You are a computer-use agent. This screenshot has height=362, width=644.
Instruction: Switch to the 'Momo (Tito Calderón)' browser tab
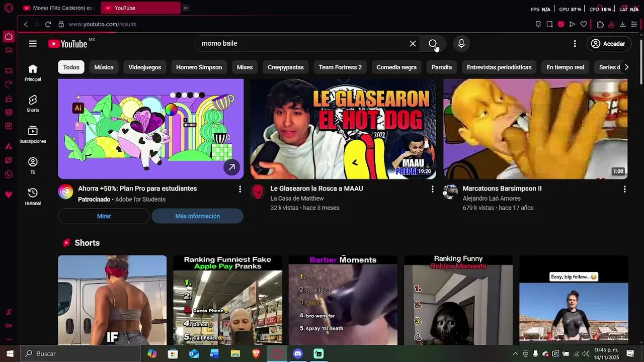point(59,8)
